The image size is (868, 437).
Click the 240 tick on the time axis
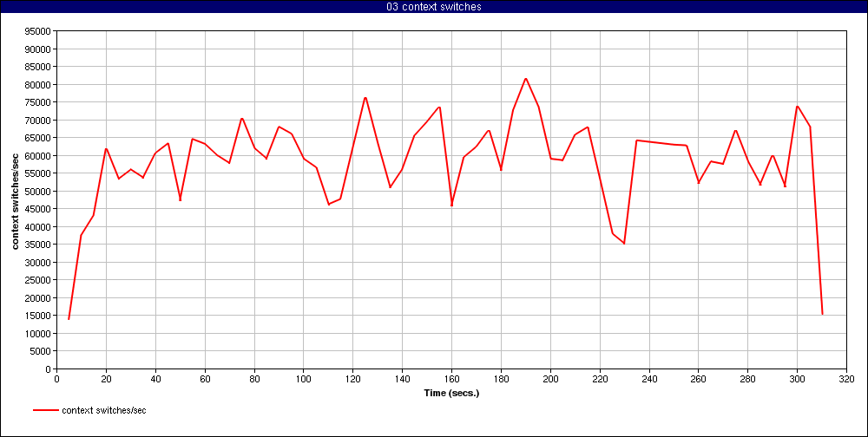[x=648, y=379]
